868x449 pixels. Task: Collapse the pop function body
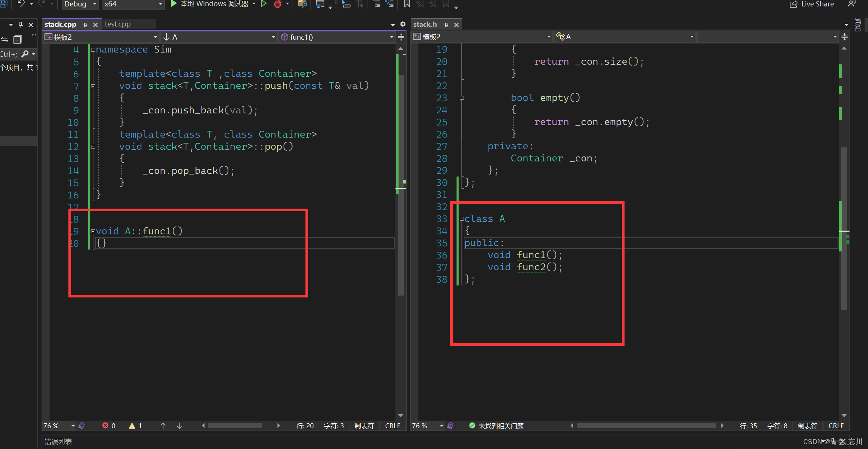coord(93,147)
